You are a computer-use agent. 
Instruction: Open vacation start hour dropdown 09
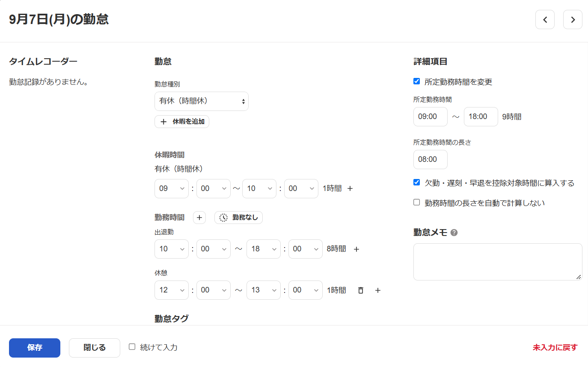tap(172, 188)
